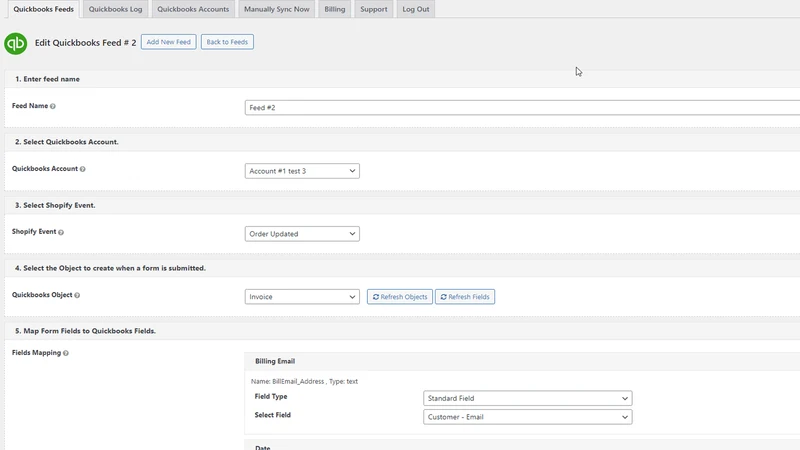The image size is (800, 450).
Task: Click 'Name: BillEmail_Address , Type: text' line
Action: point(304,382)
